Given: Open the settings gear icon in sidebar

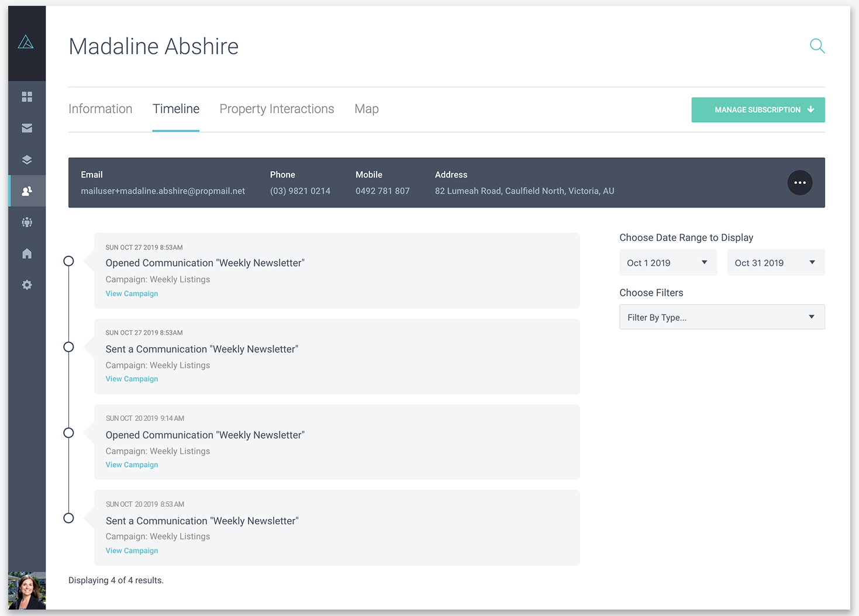Looking at the screenshot, I should [x=27, y=285].
